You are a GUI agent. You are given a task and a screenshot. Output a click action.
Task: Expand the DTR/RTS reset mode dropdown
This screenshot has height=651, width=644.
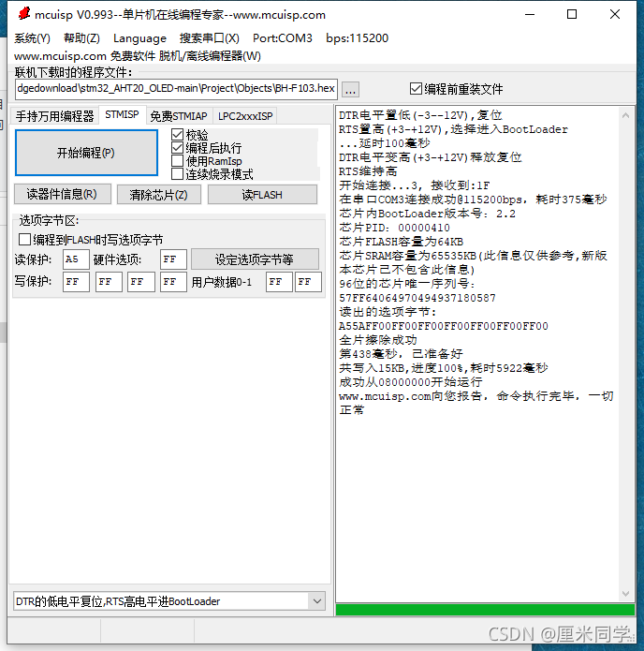click(317, 600)
